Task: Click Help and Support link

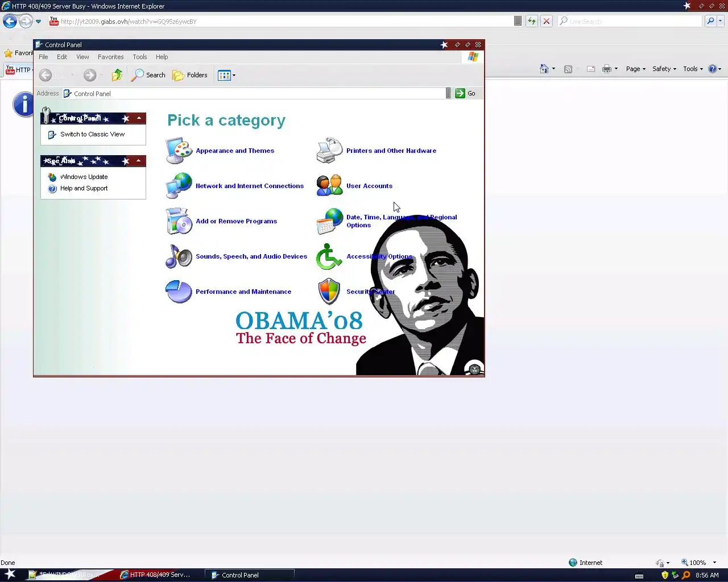Action: click(84, 188)
